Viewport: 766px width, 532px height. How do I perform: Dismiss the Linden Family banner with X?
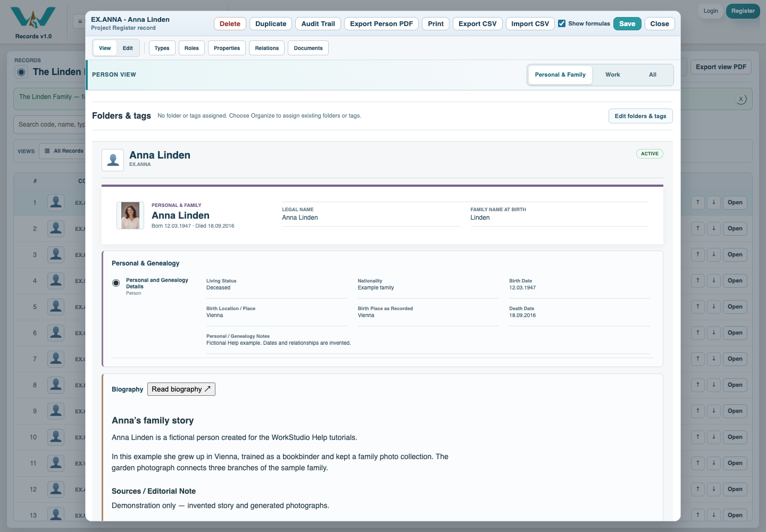click(x=741, y=99)
